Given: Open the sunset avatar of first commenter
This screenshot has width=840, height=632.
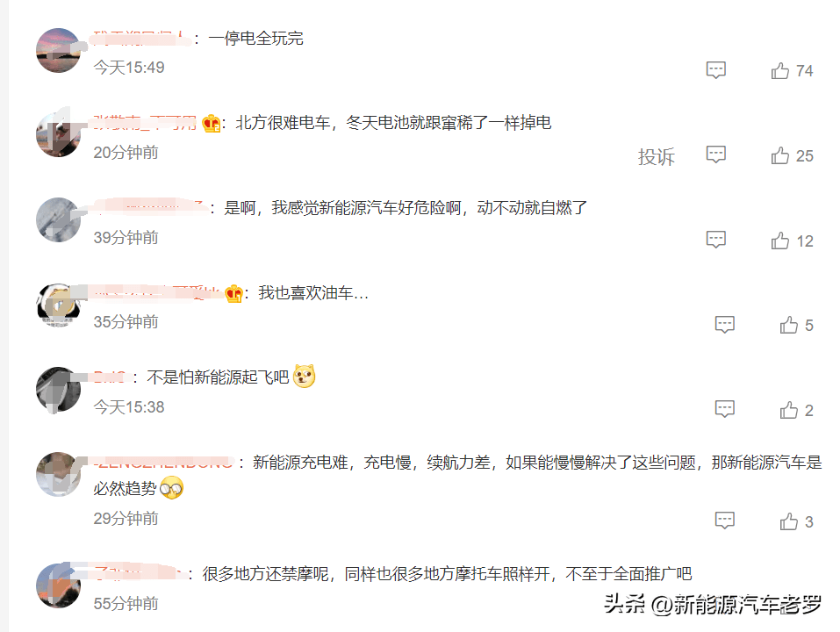Looking at the screenshot, I should click(x=59, y=50).
